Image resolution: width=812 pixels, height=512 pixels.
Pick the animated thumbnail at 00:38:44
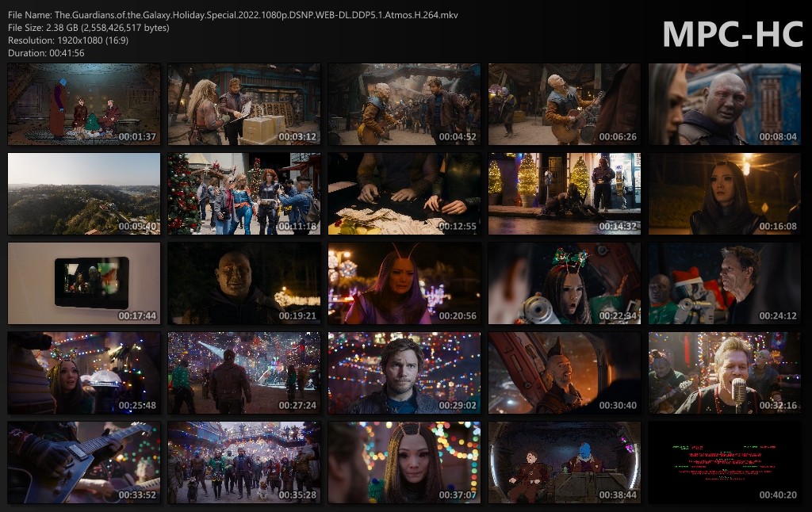coord(565,462)
